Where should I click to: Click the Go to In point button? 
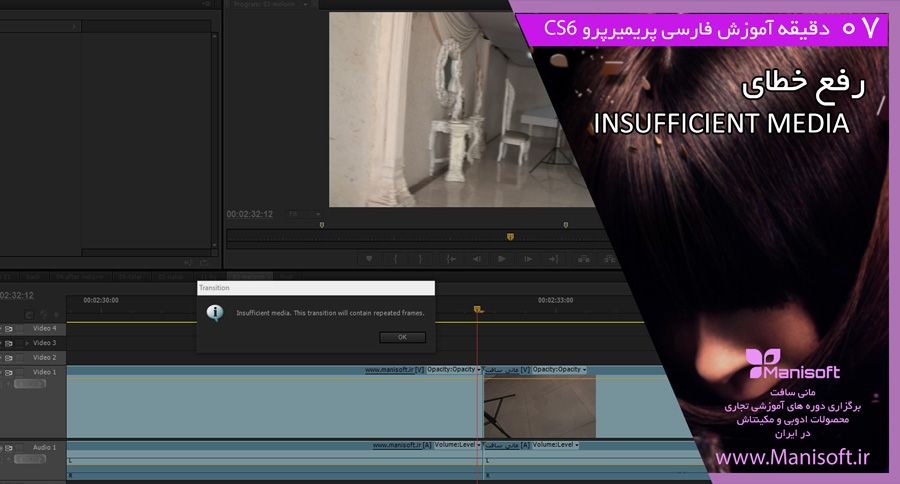(x=451, y=259)
